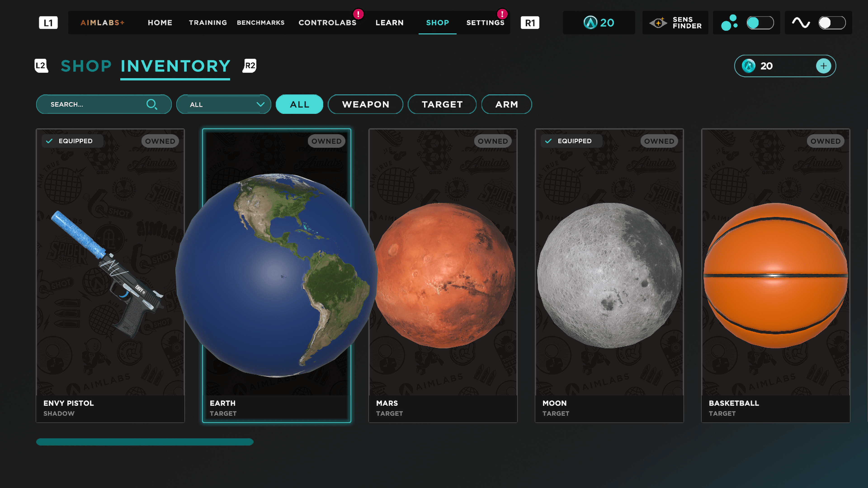Click the L2 trigger icon

point(41,65)
